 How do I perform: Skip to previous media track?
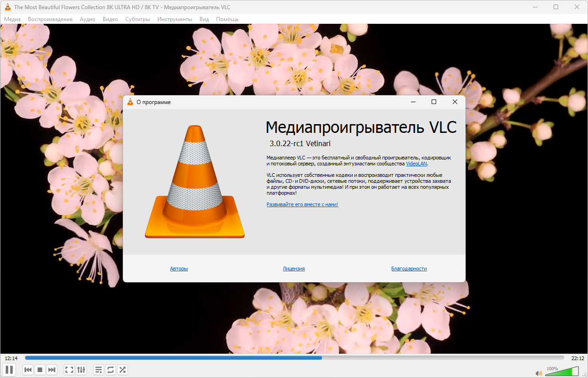pos(28,370)
